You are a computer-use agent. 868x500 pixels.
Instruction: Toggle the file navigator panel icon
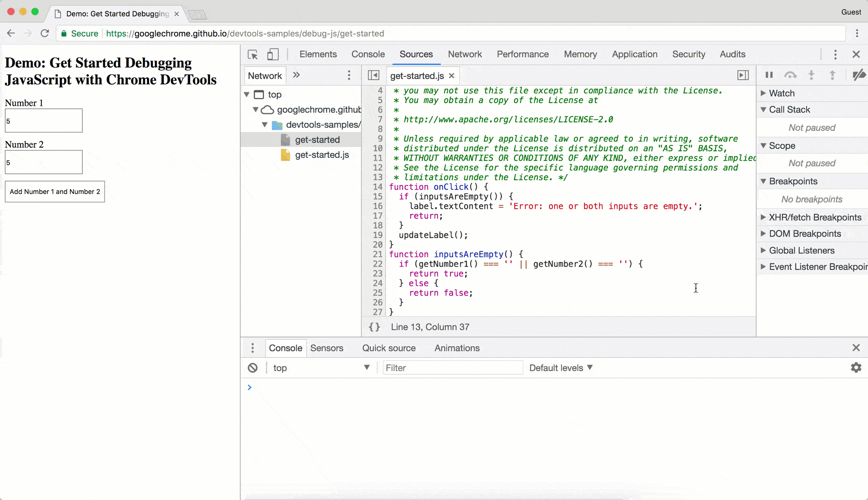pos(374,76)
